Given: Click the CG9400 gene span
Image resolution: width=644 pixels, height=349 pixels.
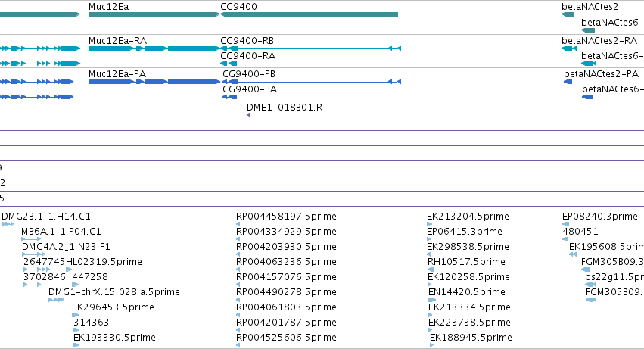Looking at the screenshot, I should 310,14.
